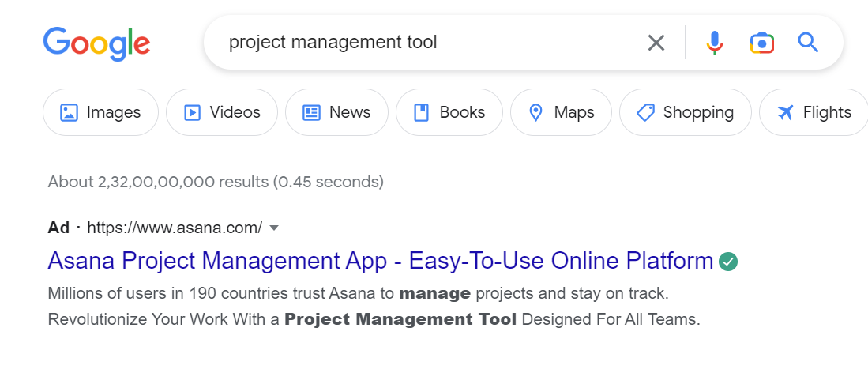
Task: Expand the dropdown arrow beside asana.com URL
Action: (x=274, y=228)
